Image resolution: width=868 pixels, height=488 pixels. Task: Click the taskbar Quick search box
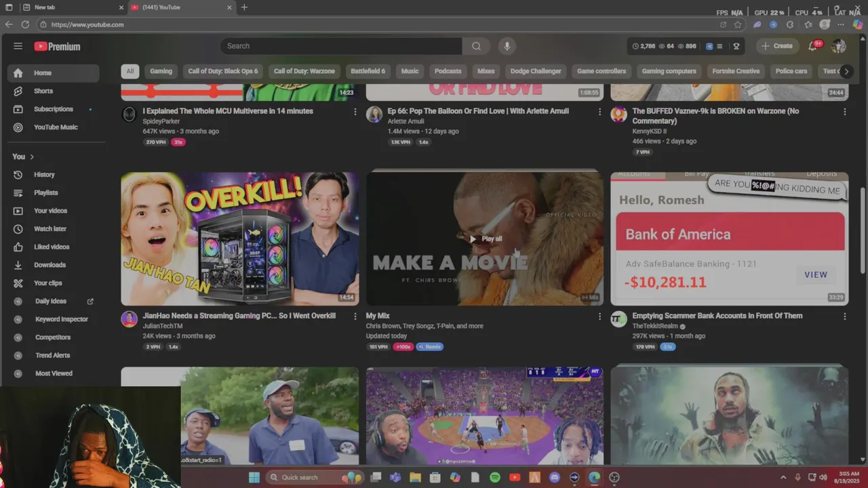pyautogui.click(x=315, y=477)
